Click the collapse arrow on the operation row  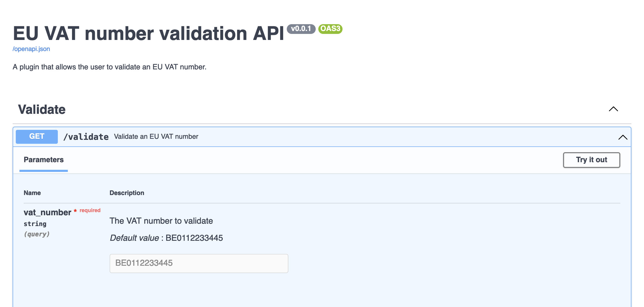(x=622, y=137)
